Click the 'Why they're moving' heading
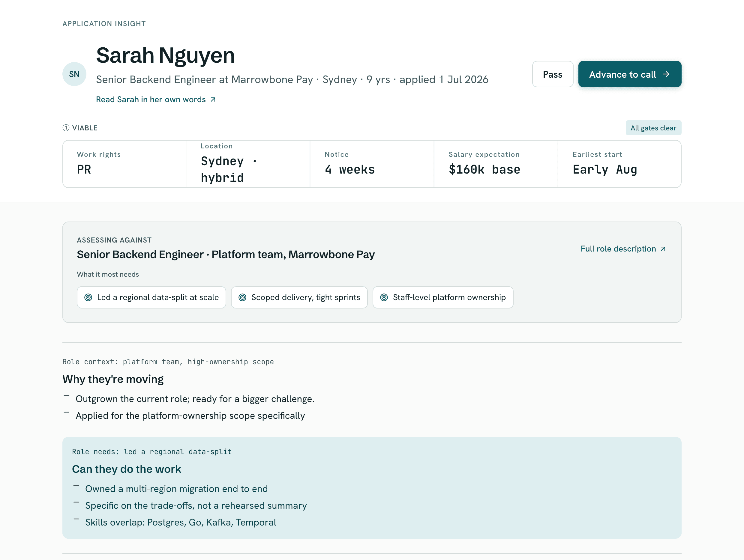 (x=113, y=379)
